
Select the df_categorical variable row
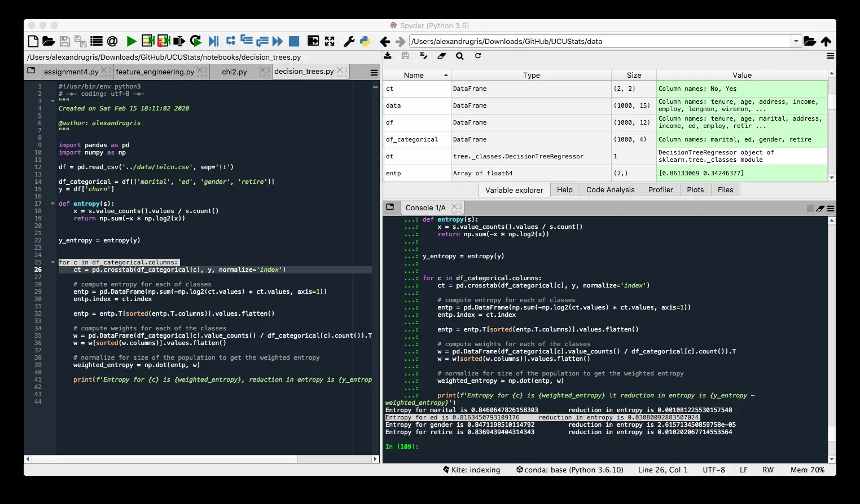tap(605, 139)
